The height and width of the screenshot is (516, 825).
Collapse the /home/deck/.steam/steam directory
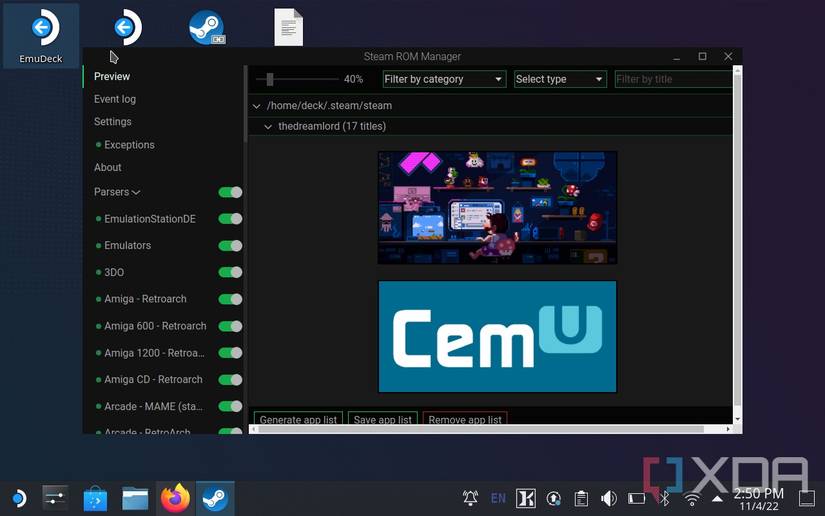pos(256,106)
